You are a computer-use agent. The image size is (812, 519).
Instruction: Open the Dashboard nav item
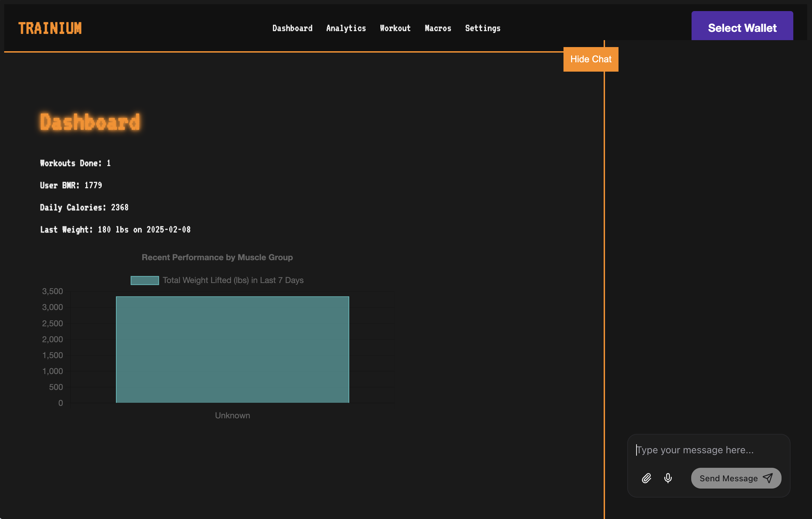(x=292, y=28)
